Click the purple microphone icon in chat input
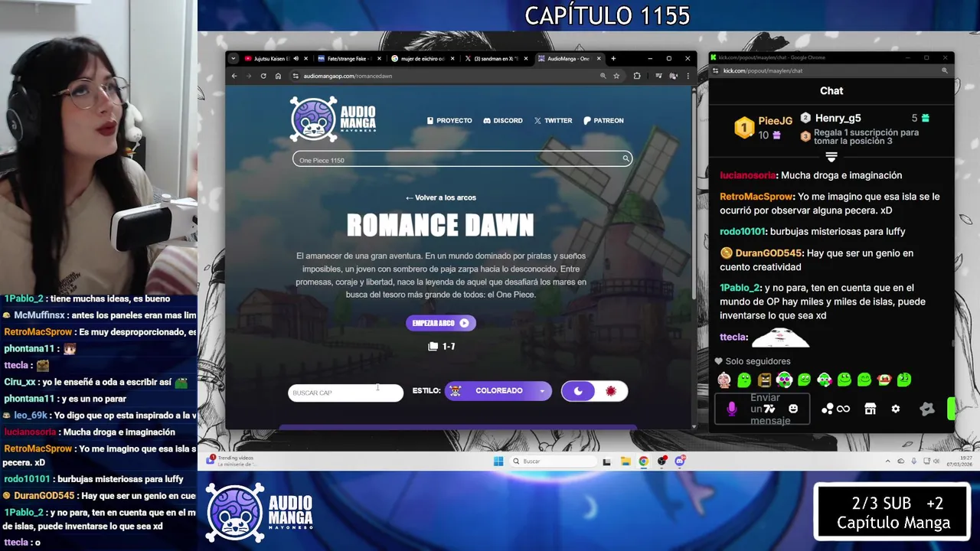 [732, 409]
